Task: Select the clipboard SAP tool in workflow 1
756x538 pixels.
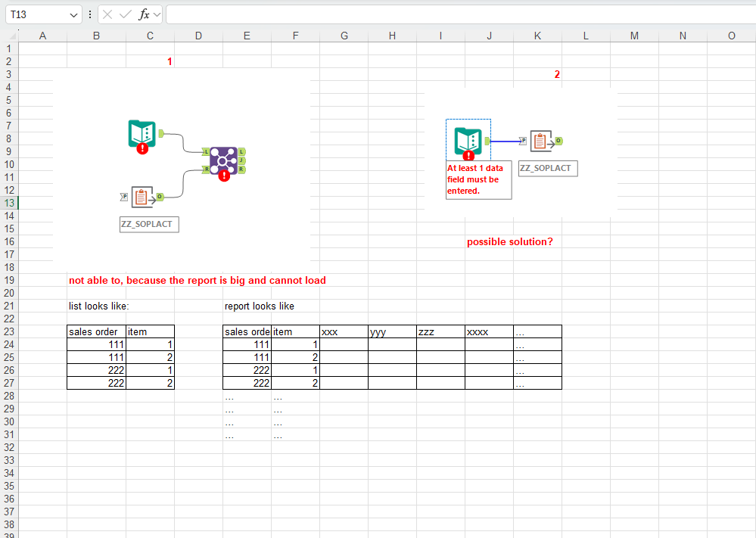Action: pyautogui.click(x=142, y=197)
